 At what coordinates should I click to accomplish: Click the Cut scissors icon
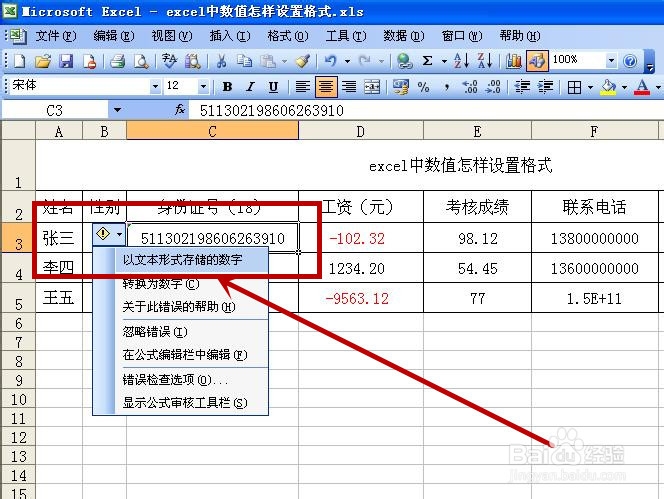coord(221,61)
